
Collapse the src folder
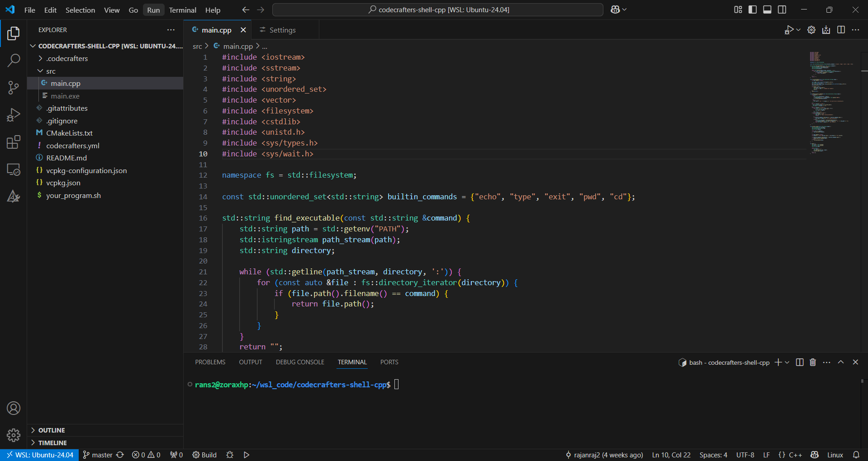[x=40, y=71]
